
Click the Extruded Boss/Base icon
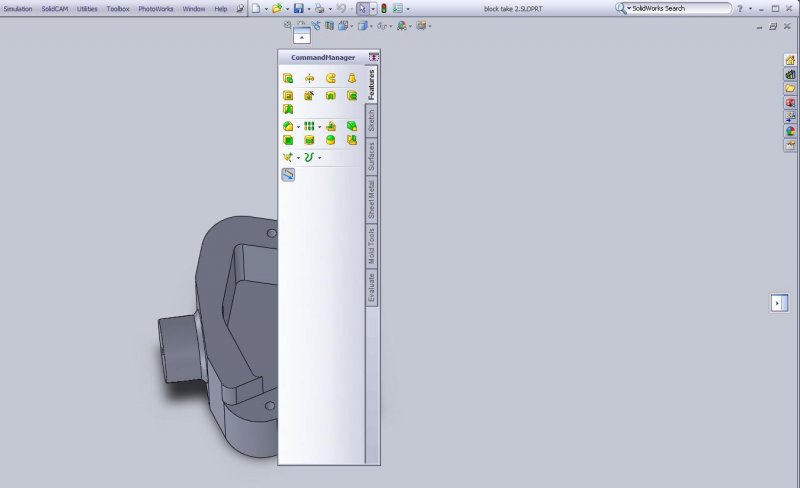click(288, 79)
